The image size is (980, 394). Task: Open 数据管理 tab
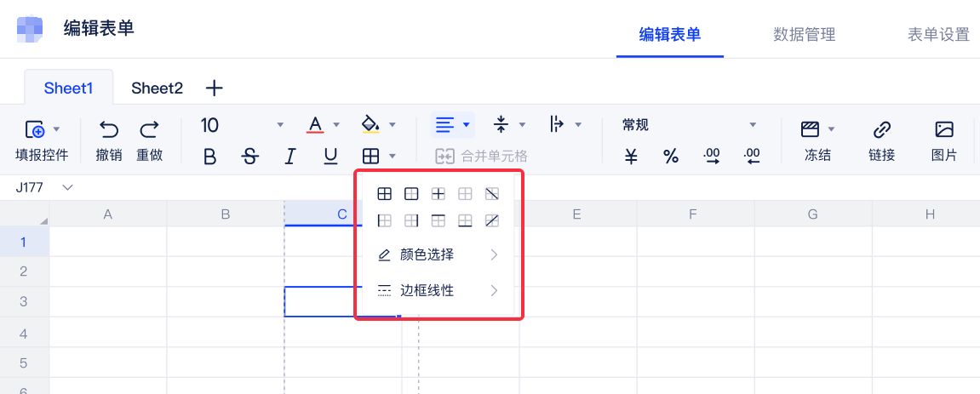[x=804, y=35]
